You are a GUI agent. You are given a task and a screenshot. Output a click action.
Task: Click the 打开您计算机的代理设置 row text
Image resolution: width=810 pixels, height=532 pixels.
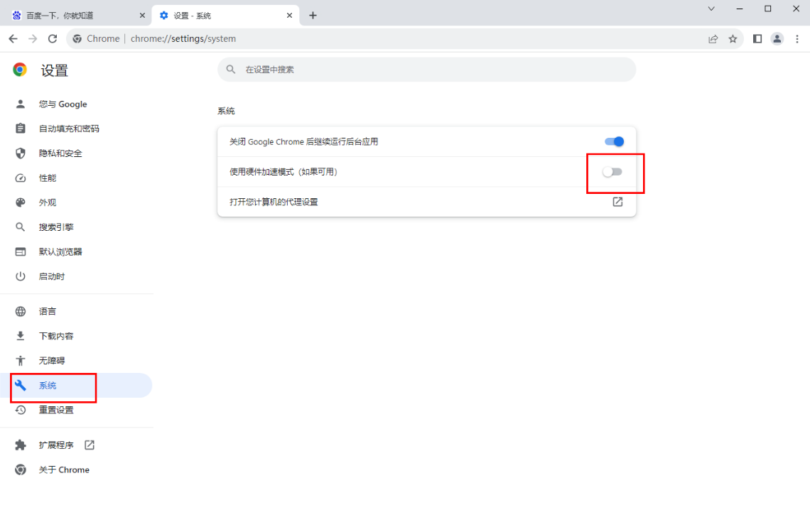pos(274,202)
